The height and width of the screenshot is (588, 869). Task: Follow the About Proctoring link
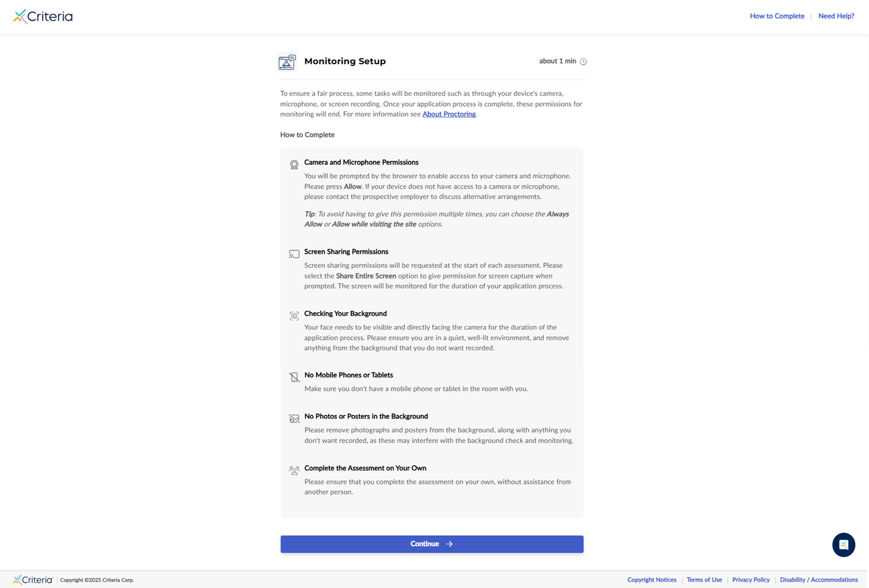449,114
